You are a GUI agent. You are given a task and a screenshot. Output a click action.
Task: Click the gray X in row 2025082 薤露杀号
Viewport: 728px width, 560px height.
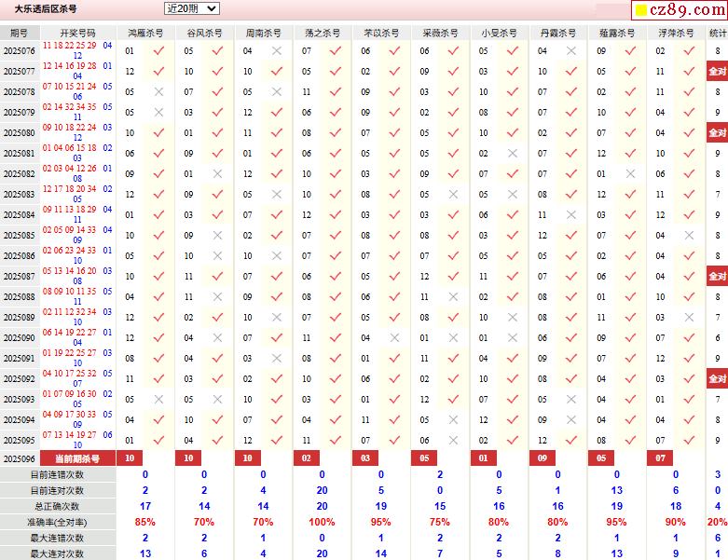[x=630, y=173]
